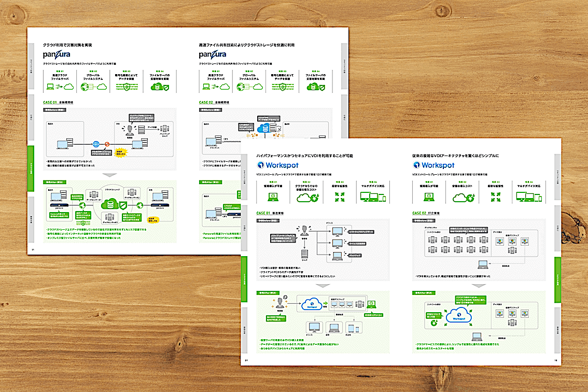588x392 pixels.
Task: Click the yellow starburst callout in panzura Before diagram
Action: pos(120,152)
